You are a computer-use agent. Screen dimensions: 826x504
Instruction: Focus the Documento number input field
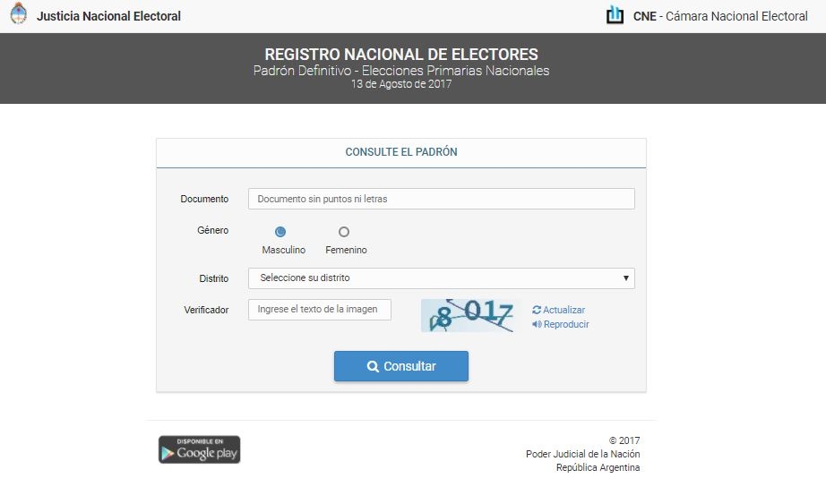click(441, 199)
